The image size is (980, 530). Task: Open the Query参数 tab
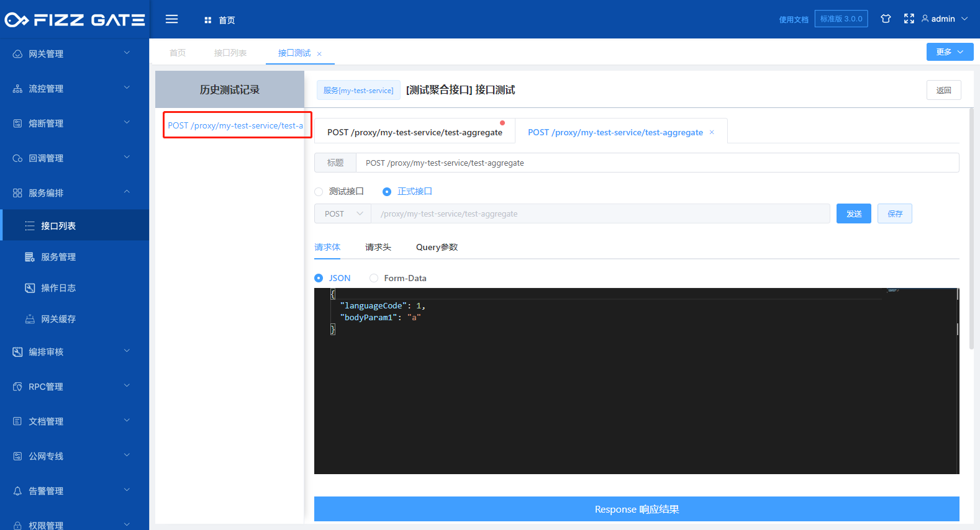(x=437, y=247)
